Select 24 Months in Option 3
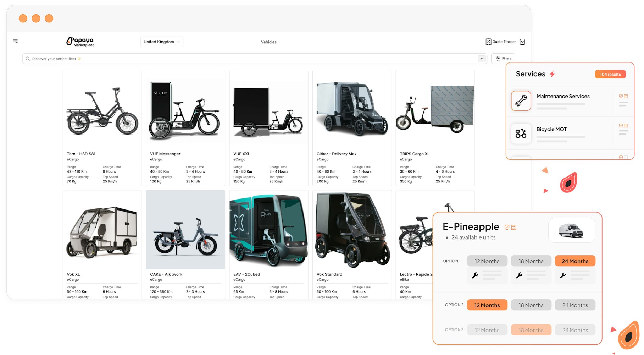Screen dimensions: 644x355 click(575, 330)
